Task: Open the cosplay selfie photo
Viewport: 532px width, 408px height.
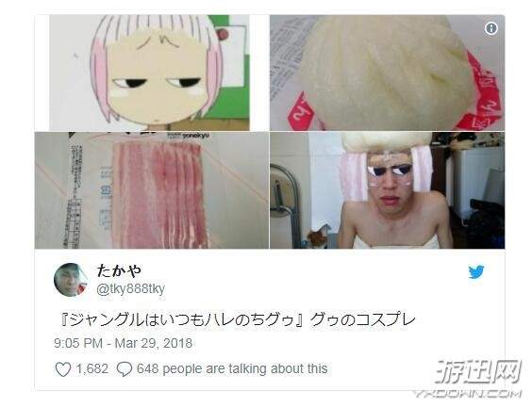Action: 387,190
